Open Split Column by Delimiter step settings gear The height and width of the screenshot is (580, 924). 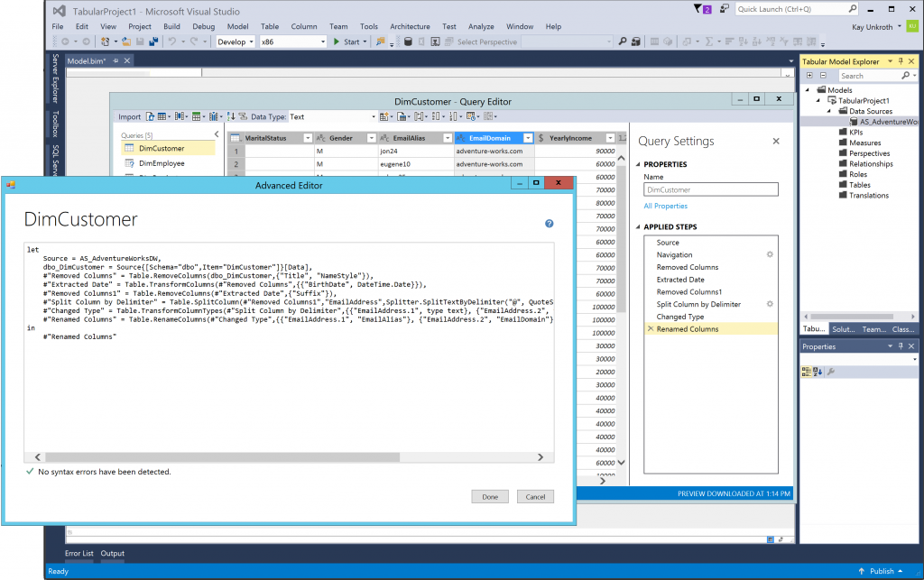tap(770, 304)
